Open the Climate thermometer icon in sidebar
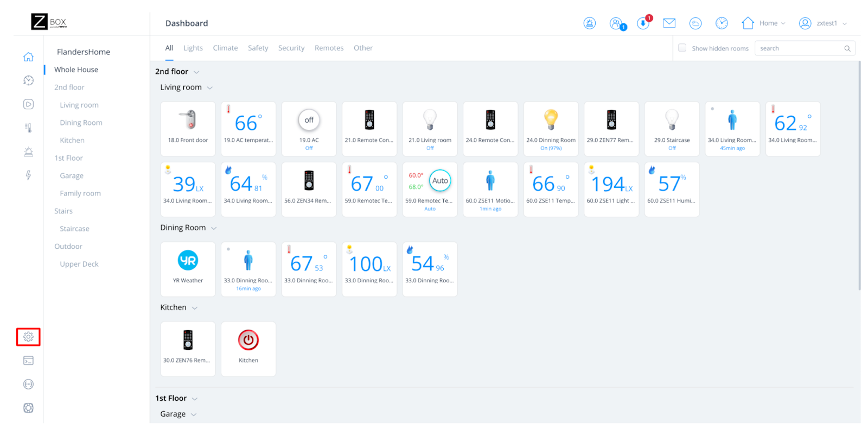The image size is (868, 441). 28,128
